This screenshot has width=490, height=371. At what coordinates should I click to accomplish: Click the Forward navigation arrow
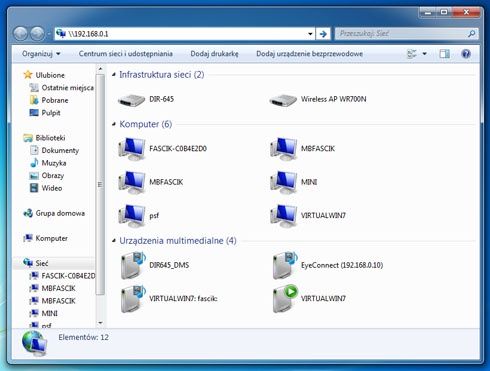tap(37, 33)
